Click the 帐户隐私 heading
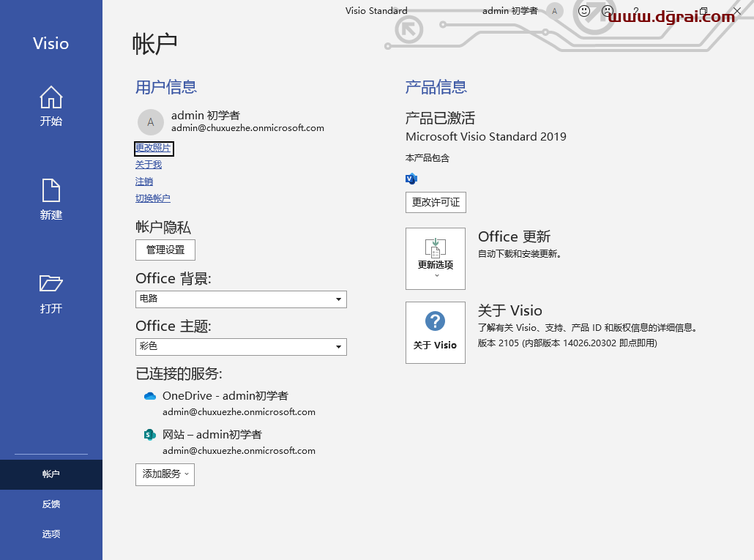 pos(163,227)
